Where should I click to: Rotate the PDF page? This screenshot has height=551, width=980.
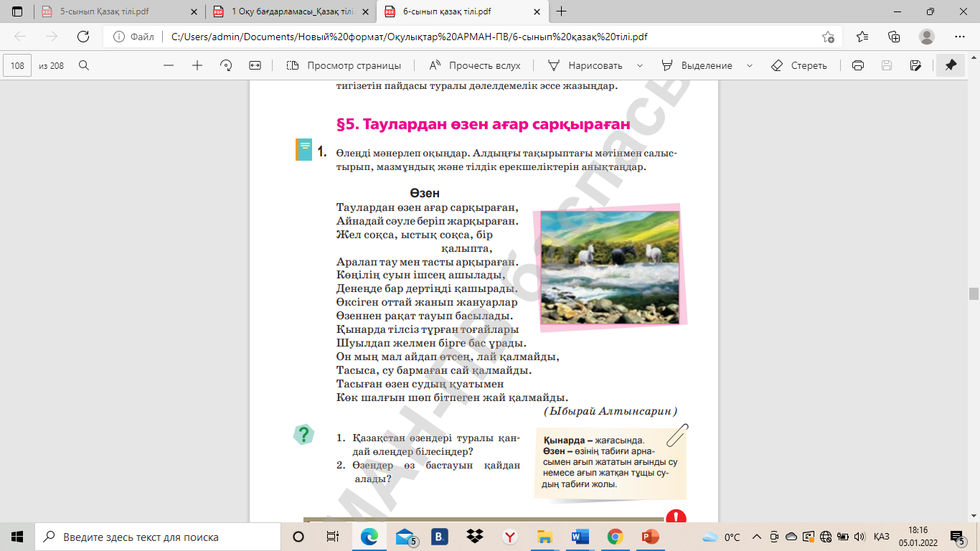[226, 65]
